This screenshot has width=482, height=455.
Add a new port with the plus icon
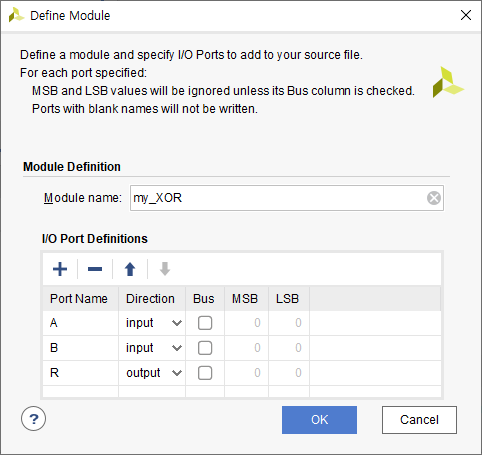[x=60, y=269]
